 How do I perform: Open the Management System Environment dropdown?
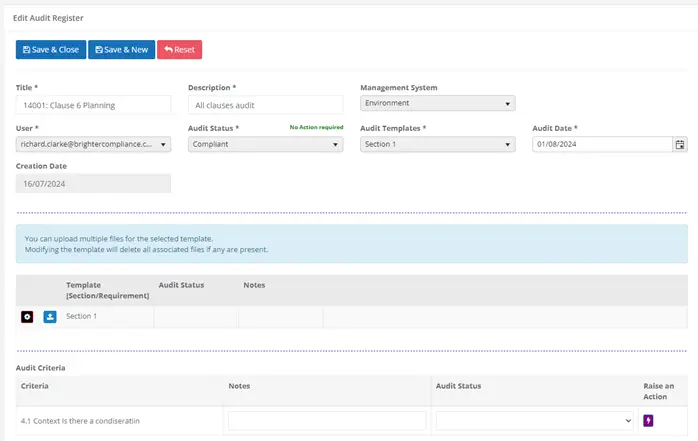point(438,103)
